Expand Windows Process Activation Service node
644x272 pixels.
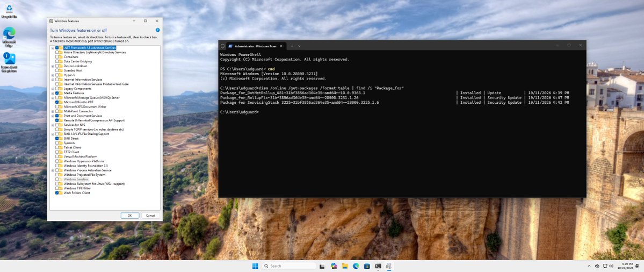(53, 170)
